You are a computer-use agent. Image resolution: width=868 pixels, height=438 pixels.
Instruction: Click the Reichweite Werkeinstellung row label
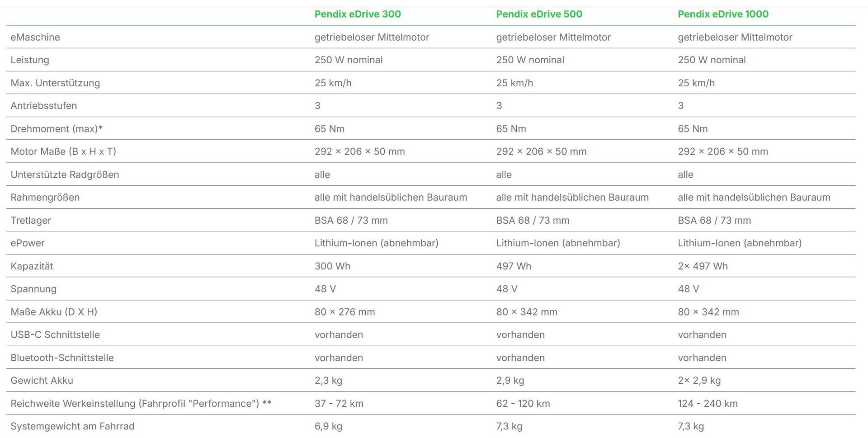click(141, 403)
